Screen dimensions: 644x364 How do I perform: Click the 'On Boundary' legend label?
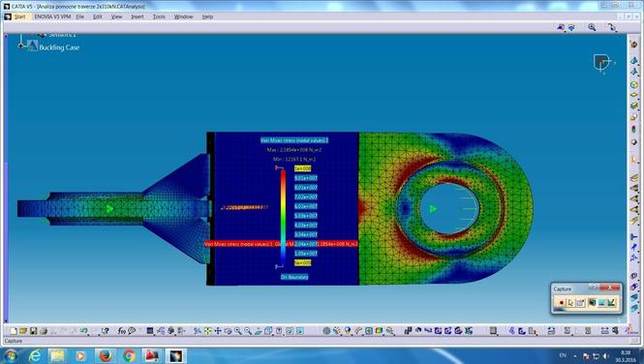[x=294, y=277]
